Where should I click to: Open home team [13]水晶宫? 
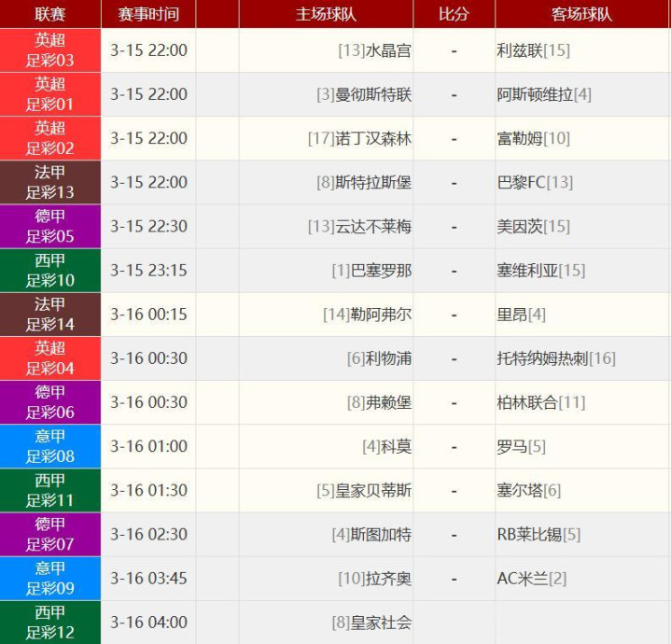[x=374, y=50]
